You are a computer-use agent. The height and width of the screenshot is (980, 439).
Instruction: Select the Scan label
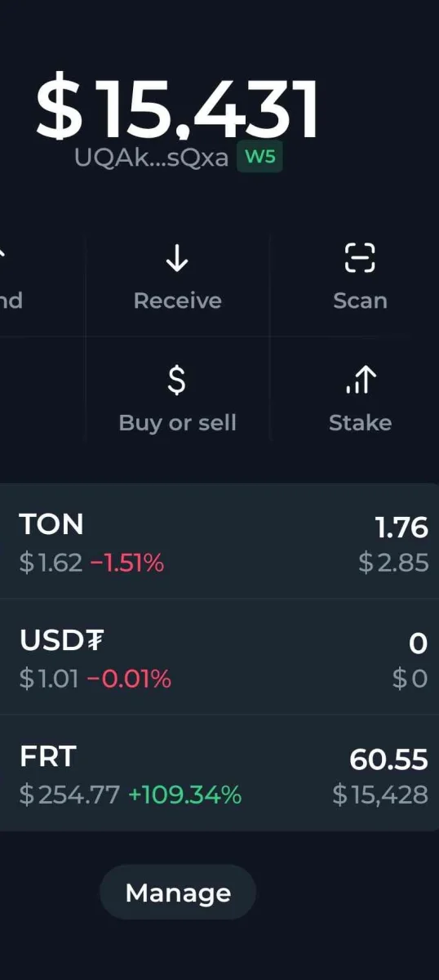(x=360, y=301)
